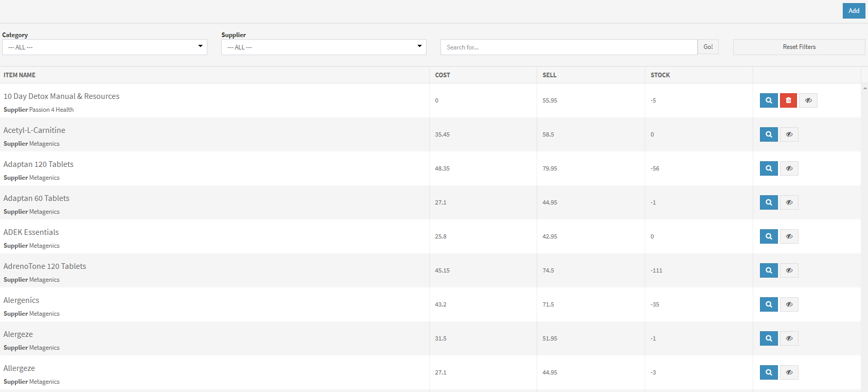Select 10 Day Detox Manual & Resources name
The image size is (868, 392).
(61, 96)
